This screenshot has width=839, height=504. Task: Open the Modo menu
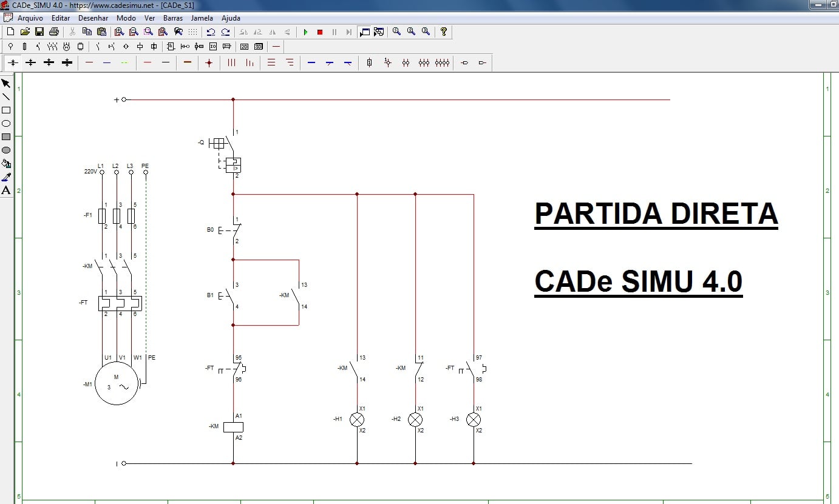pos(126,18)
